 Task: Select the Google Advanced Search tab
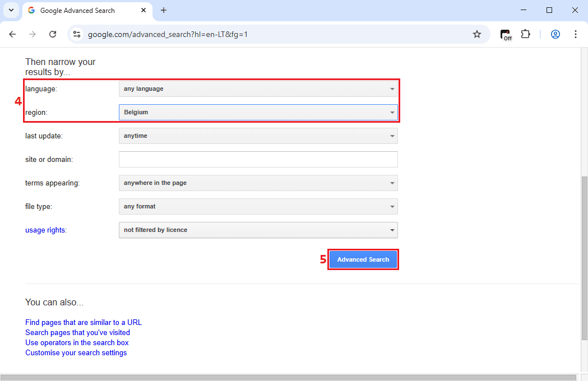click(84, 11)
